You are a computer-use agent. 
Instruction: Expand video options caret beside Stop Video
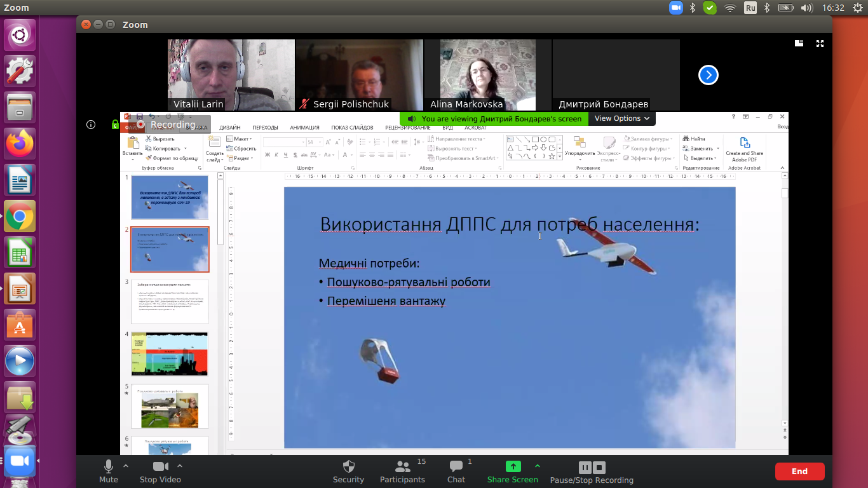pyautogui.click(x=179, y=466)
